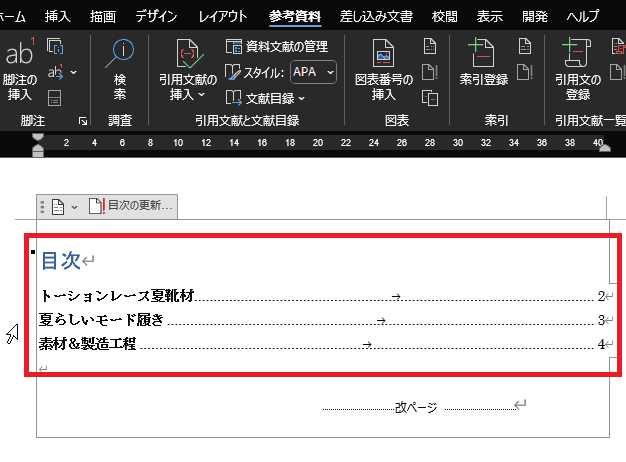Expand the 次の脚注 arrow dropdown
The image size is (626, 462).
pyautogui.click(x=73, y=73)
